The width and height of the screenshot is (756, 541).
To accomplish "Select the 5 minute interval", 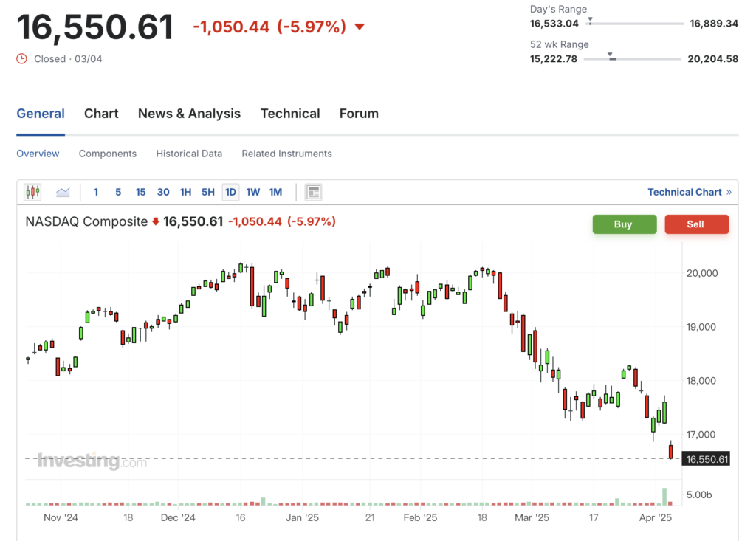I will tap(118, 193).
